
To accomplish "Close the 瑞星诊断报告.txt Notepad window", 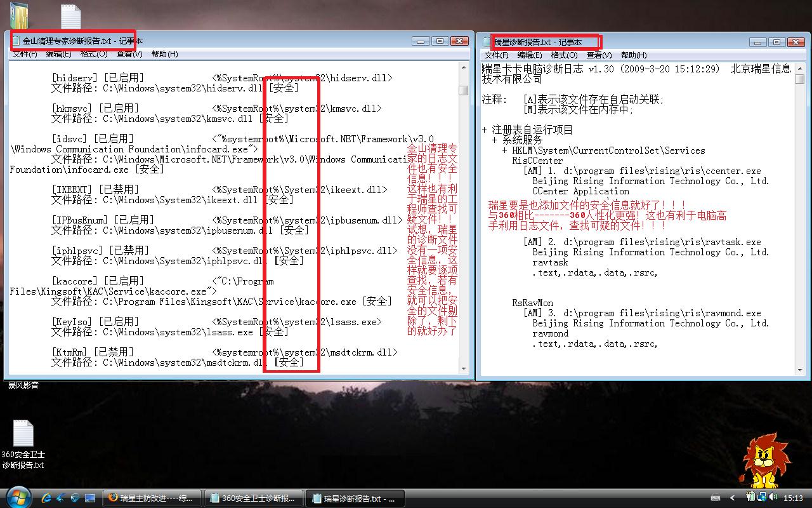I will 797,42.
